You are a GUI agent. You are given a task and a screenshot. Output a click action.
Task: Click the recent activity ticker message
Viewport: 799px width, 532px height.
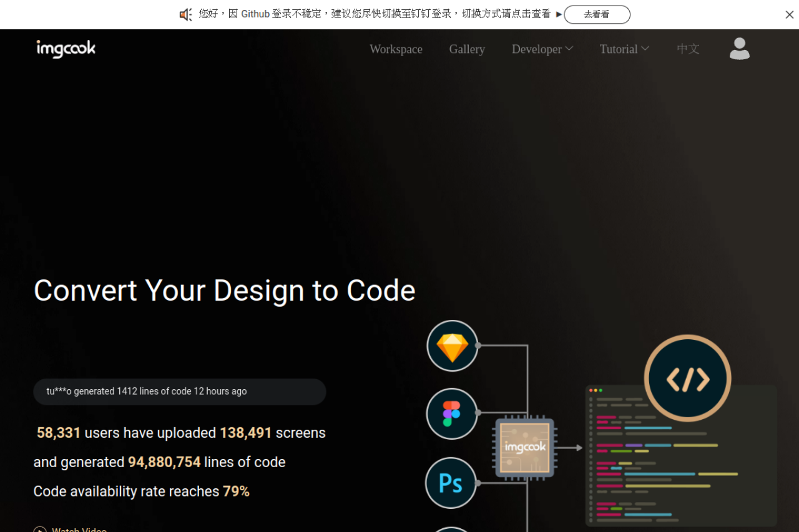click(x=180, y=391)
